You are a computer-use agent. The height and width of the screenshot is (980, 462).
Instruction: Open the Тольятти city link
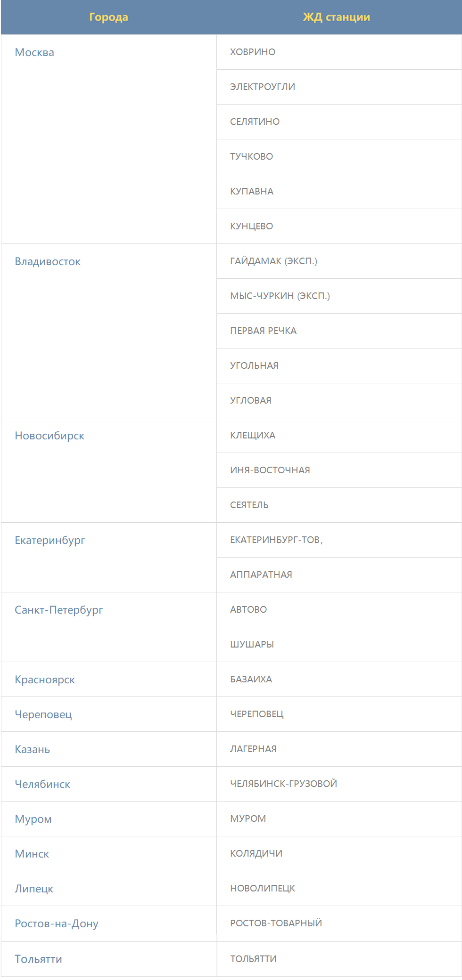[38, 959]
